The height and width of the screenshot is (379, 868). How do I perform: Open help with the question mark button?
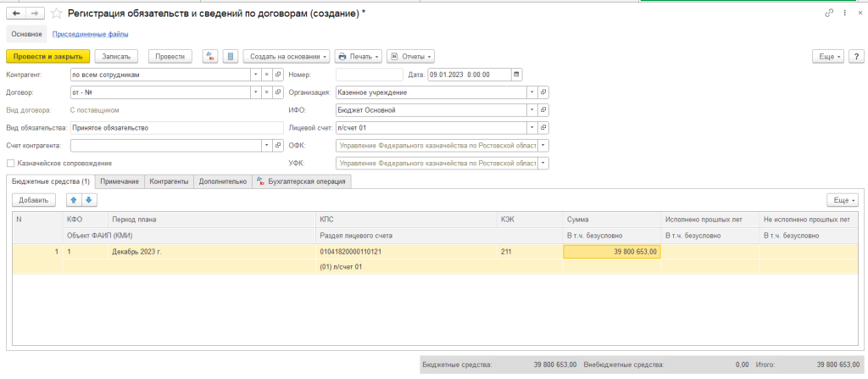[856, 57]
